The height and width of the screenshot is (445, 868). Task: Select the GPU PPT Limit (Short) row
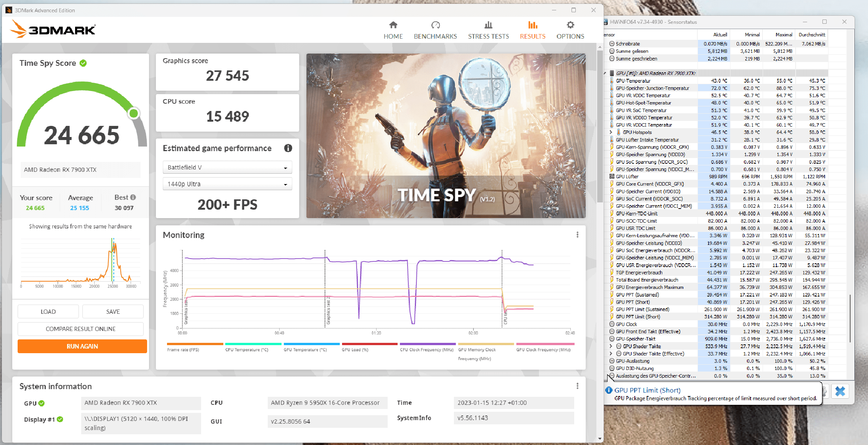716,316
